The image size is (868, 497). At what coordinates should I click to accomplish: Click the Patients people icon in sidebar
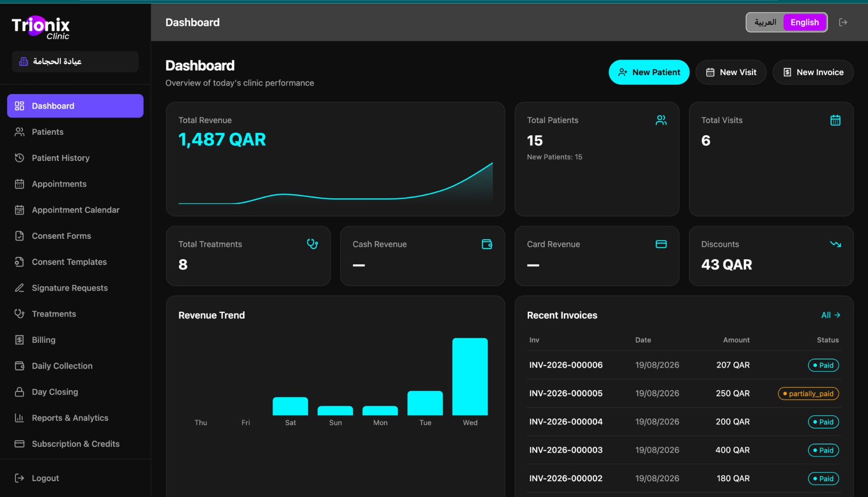(x=19, y=132)
